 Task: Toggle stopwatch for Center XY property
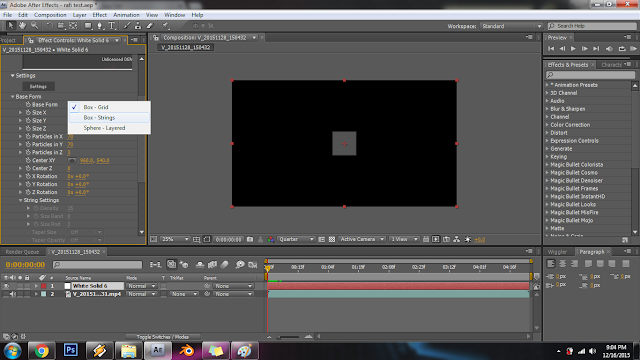coord(28,160)
